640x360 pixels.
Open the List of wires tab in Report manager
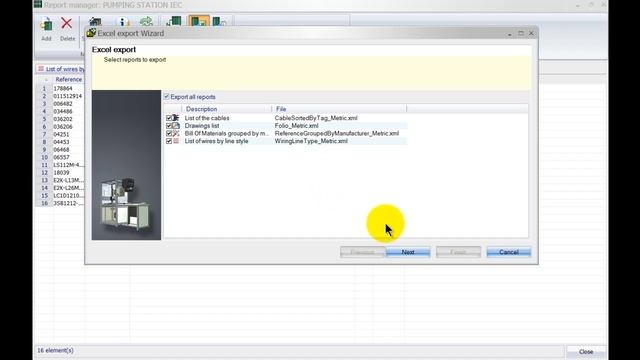pyautogui.click(x=61, y=69)
